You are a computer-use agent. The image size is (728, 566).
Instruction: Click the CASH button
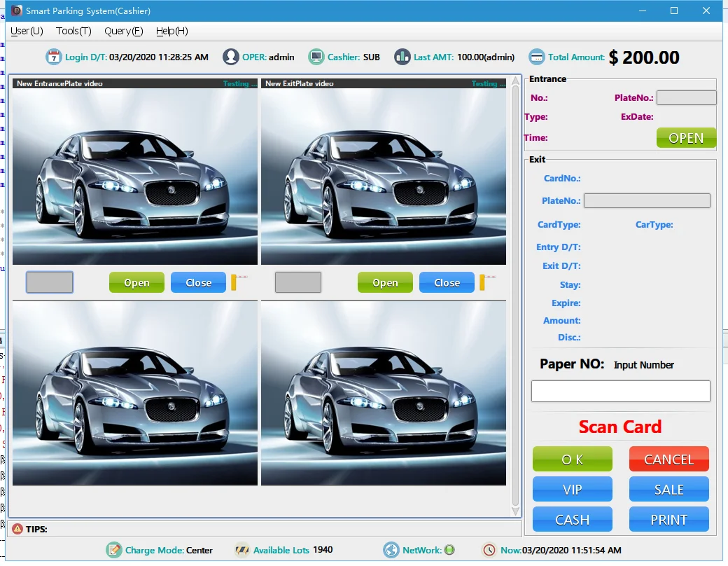tap(572, 519)
